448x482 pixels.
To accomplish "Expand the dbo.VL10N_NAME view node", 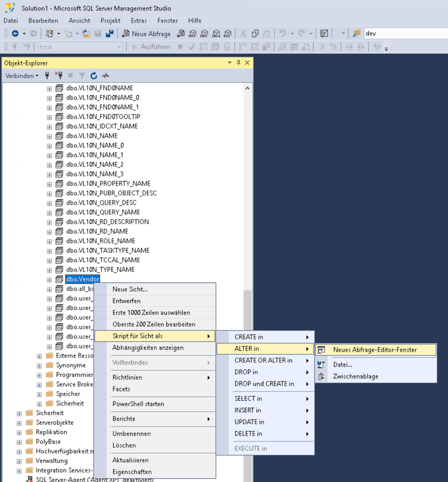I will point(49,136).
